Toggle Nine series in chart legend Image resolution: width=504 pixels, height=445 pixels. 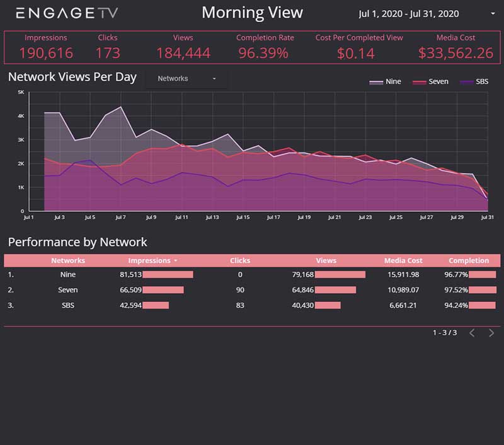click(386, 82)
